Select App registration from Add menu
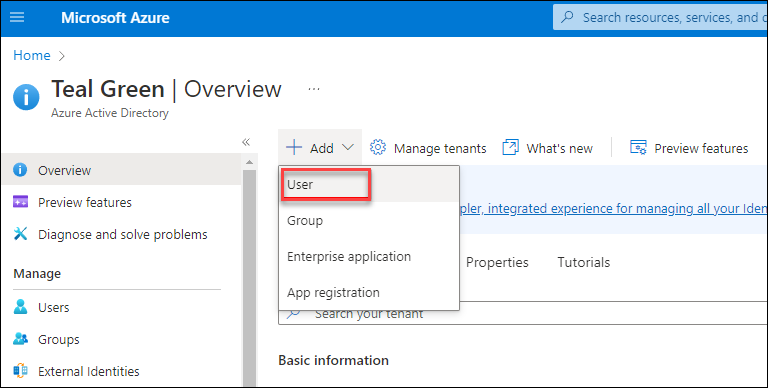The height and width of the screenshot is (388, 768). point(369,292)
